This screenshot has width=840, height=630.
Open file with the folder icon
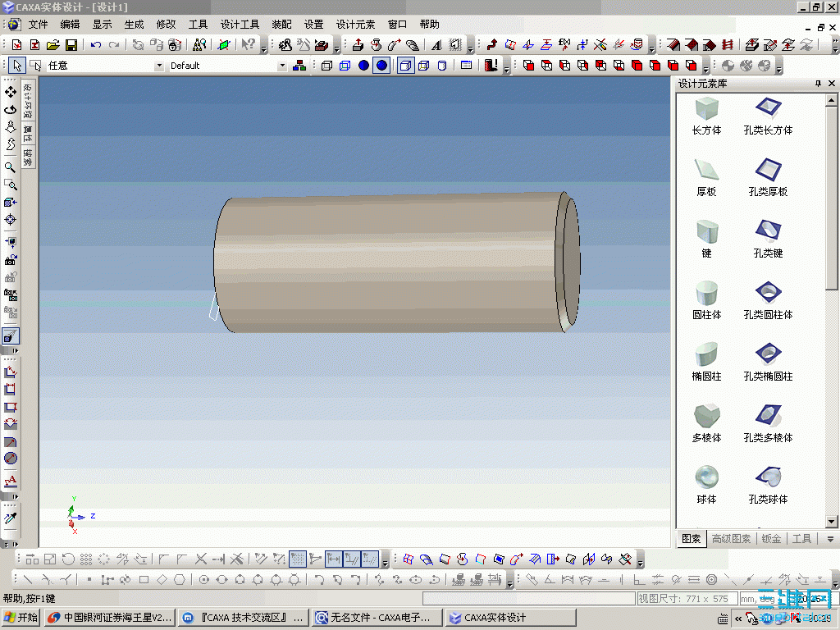click(x=52, y=45)
